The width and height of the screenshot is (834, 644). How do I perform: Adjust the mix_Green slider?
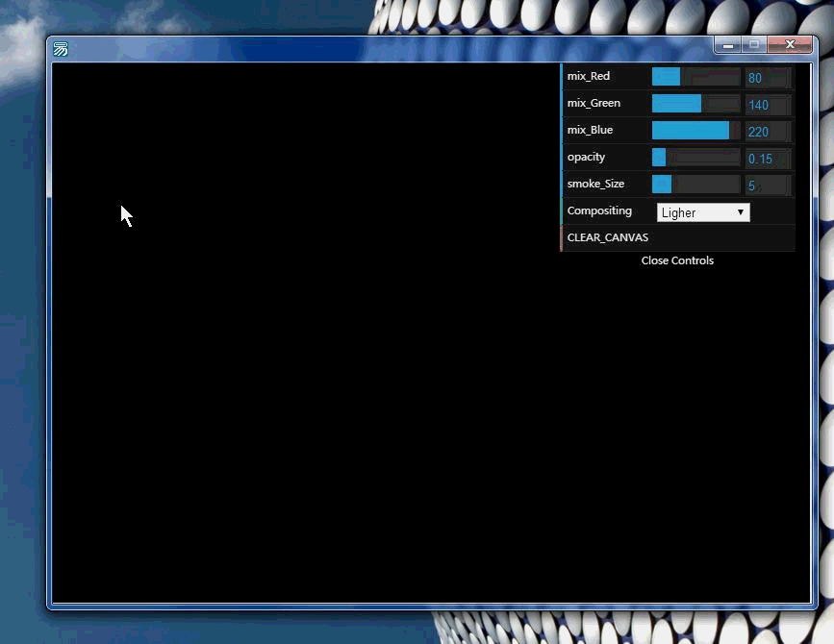point(695,104)
